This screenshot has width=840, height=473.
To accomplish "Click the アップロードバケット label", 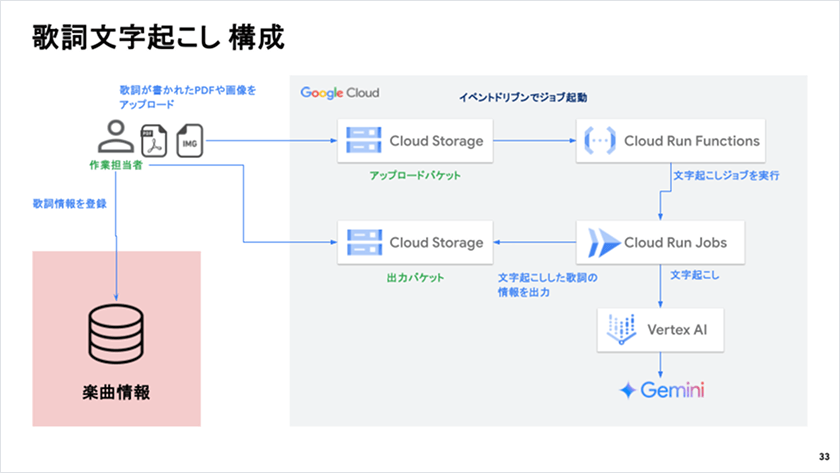I will (415, 175).
